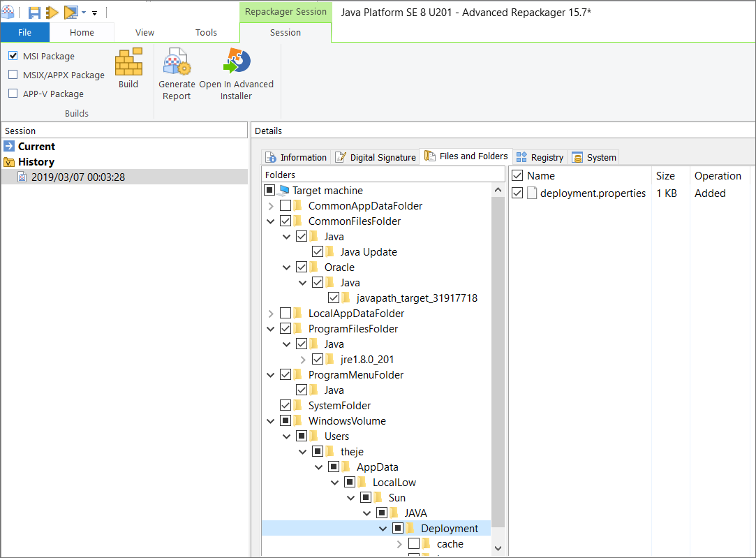Open the Digital Signature details tab

pyautogui.click(x=376, y=157)
